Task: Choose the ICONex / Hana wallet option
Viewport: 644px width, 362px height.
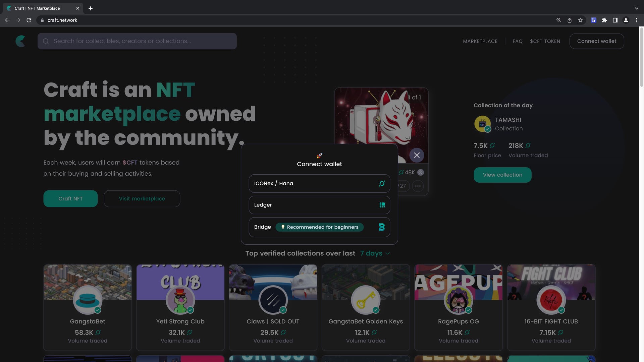Action: 319,183
